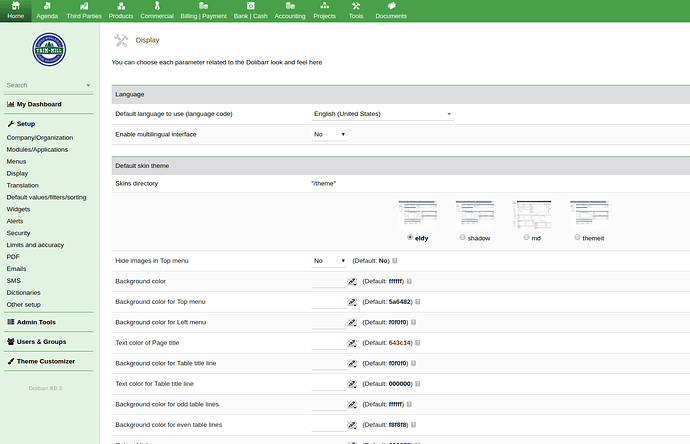Image resolution: width=690 pixels, height=444 pixels.
Task: Open the Bank | Cash icon
Action: click(x=250, y=6)
